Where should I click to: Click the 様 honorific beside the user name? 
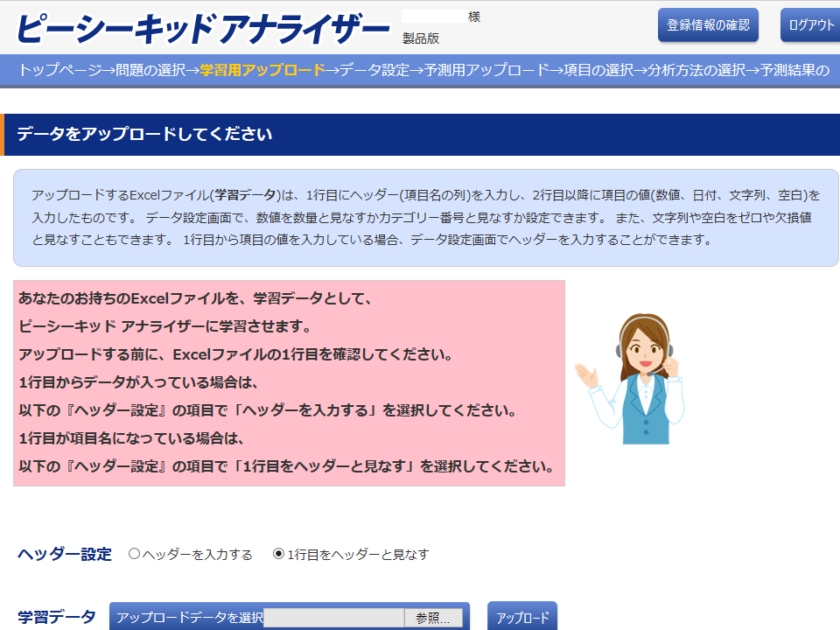click(474, 17)
